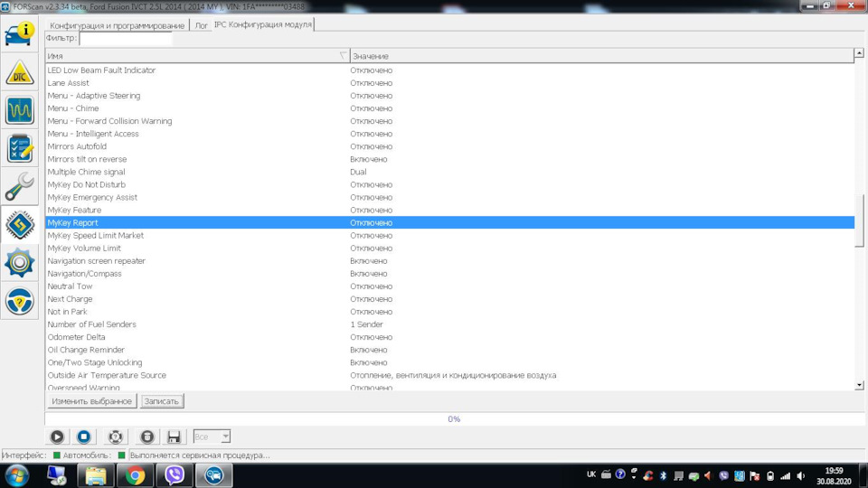Select 'Multiple Chime signal' row

point(449,172)
